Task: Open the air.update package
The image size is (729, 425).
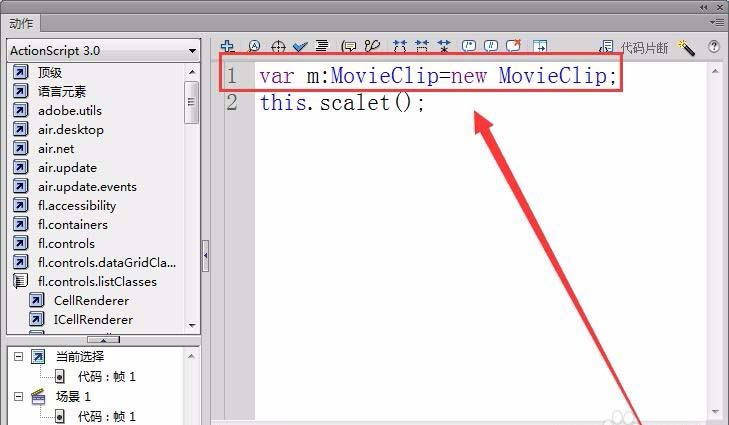Action: point(67,168)
